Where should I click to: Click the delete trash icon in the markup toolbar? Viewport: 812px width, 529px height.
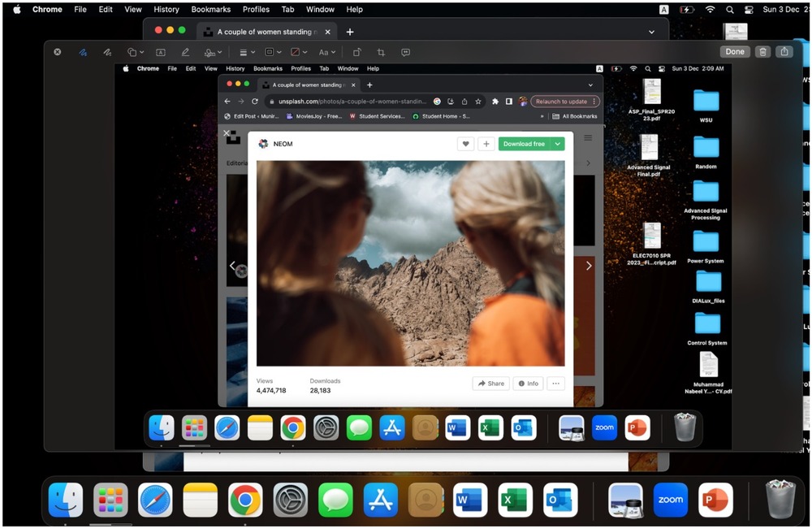click(763, 52)
